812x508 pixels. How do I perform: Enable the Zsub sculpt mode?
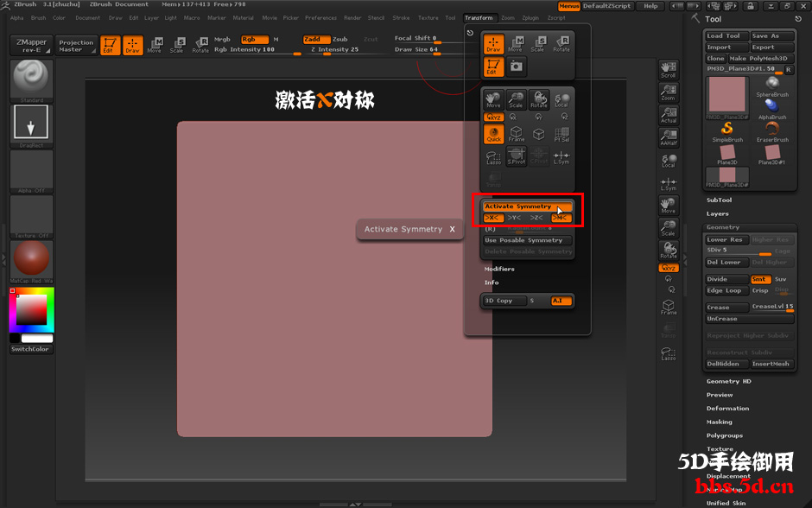(340, 40)
